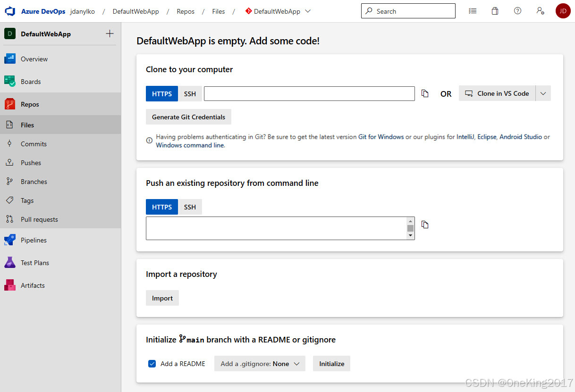This screenshot has width=575, height=392.
Task: Click the text area scrollbar up arrow
Action: coord(410,221)
